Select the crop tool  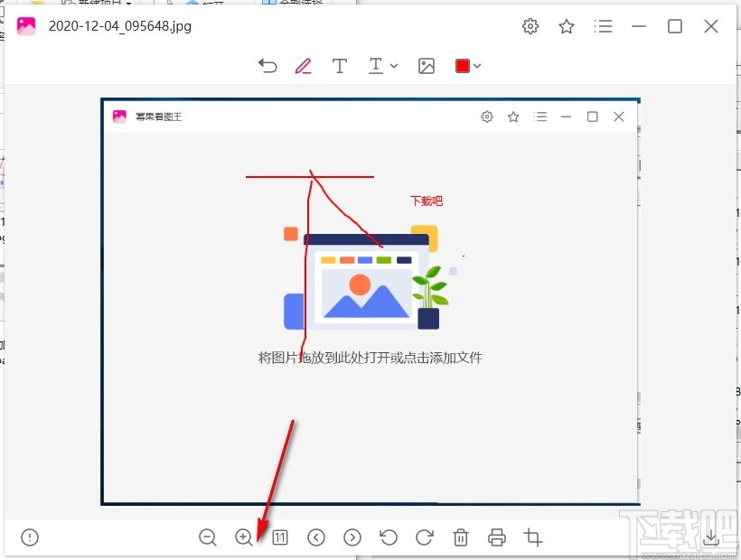(x=533, y=537)
